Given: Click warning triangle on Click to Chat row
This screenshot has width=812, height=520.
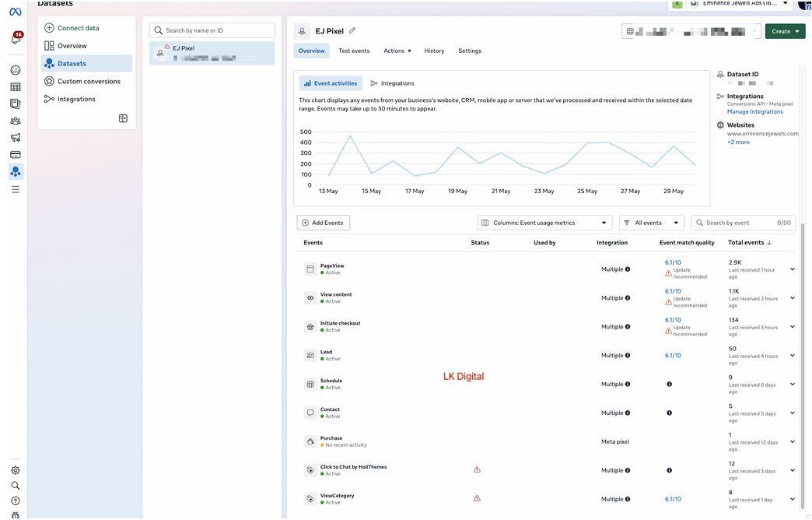Looking at the screenshot, I should tap(477, 469).
